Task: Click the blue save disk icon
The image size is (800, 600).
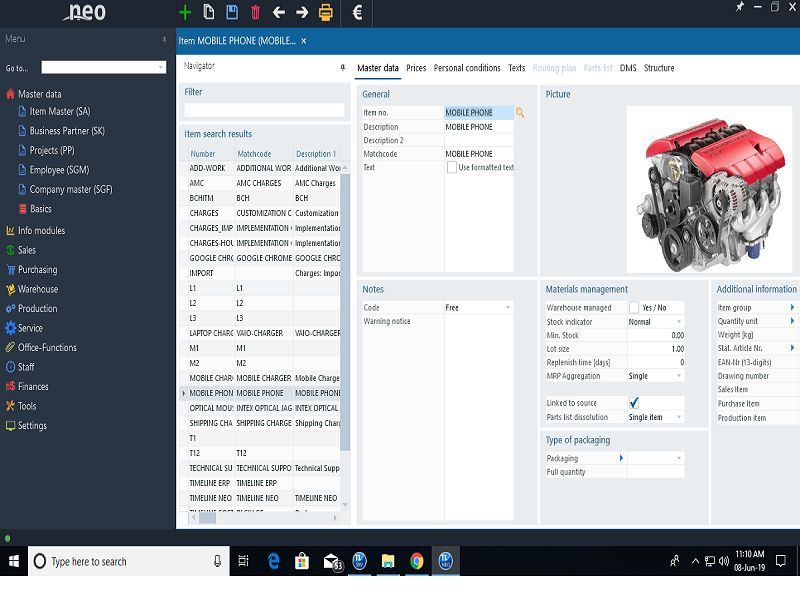Action: (232, 12)
